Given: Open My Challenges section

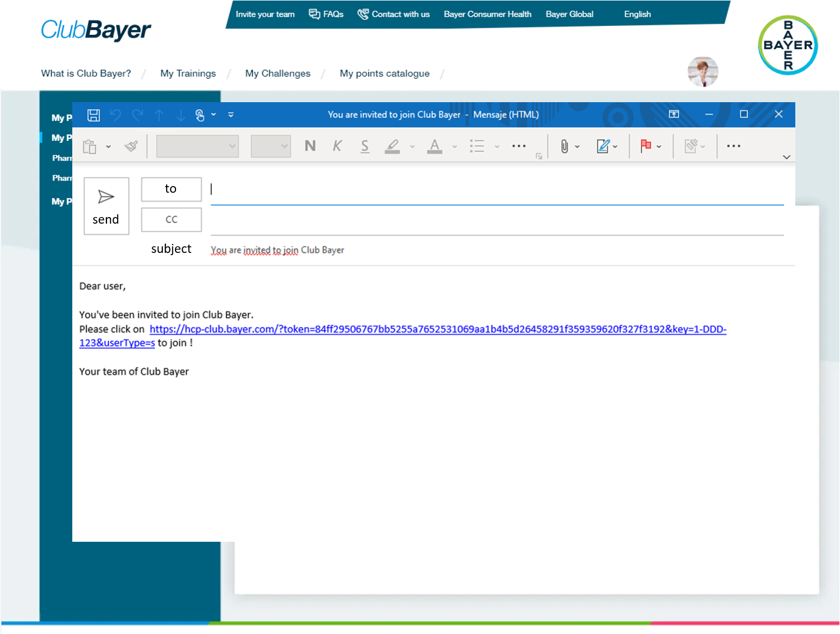Looking at the screenshot, I should [278, 73].
